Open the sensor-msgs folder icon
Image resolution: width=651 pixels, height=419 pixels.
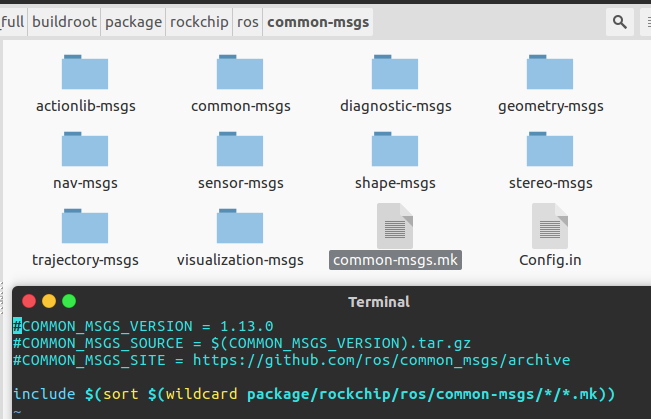(x=240, y=149)
